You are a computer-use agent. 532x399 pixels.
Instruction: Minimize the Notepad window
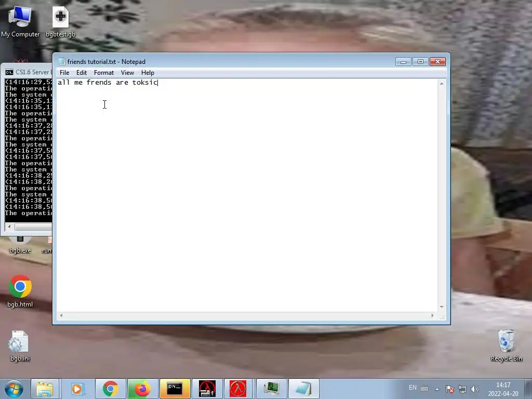[403, 61]
